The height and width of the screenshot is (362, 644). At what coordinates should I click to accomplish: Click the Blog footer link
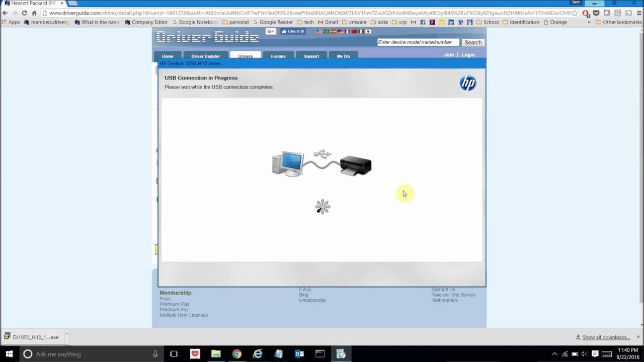point(304,295)
